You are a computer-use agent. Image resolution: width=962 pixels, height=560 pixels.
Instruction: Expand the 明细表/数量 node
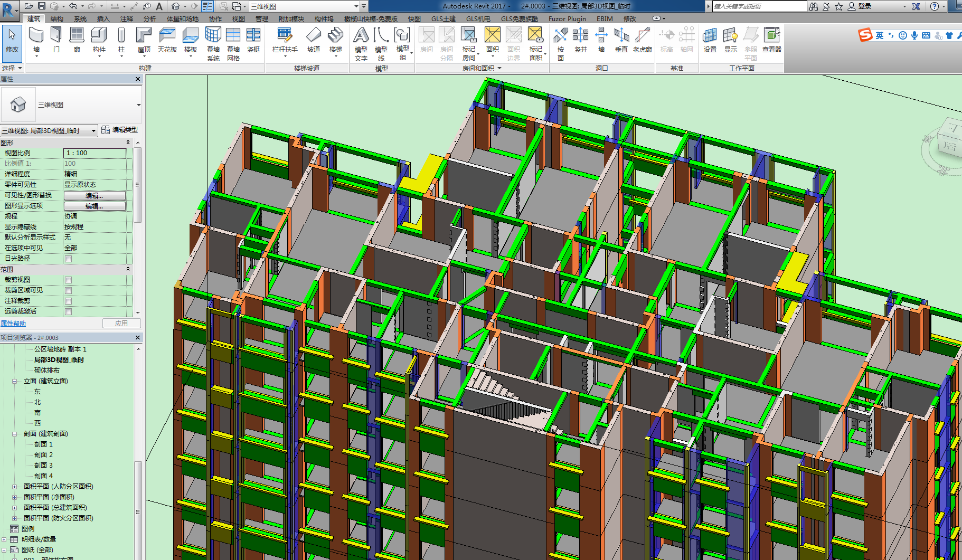click(x=4, y=539)
